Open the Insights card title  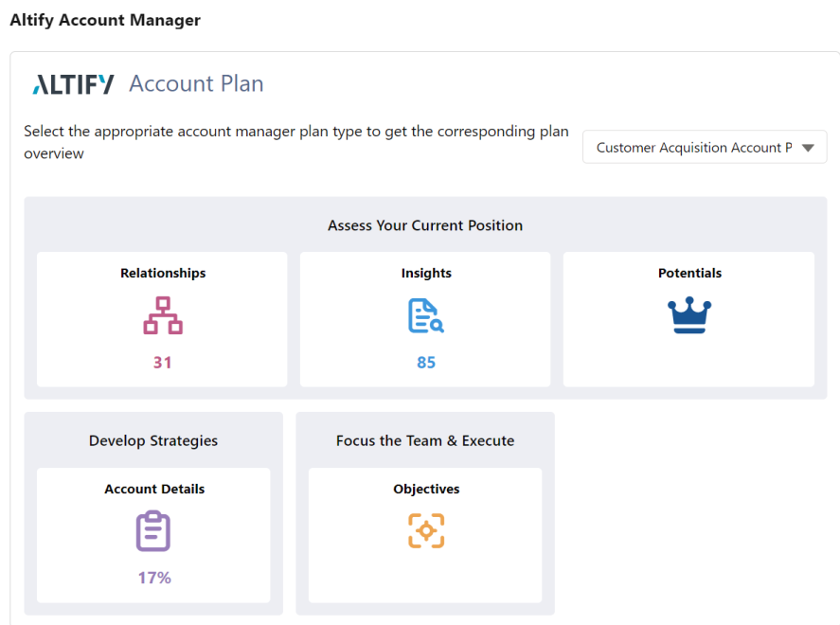[426, 273]
